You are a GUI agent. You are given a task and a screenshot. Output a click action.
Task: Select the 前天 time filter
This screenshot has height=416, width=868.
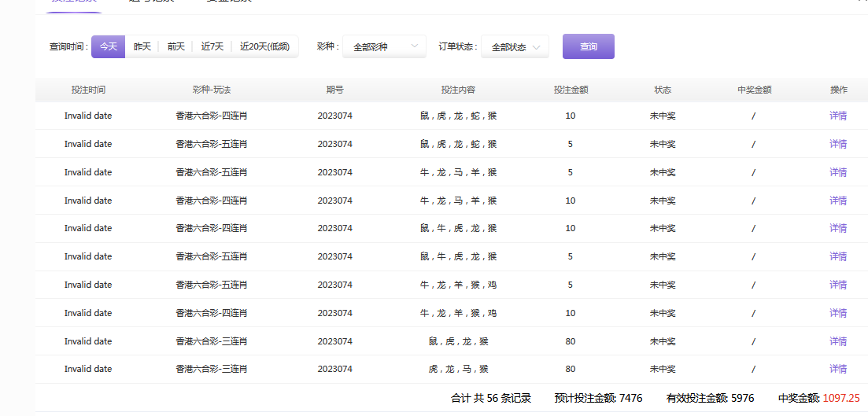[x=175, y=47]
